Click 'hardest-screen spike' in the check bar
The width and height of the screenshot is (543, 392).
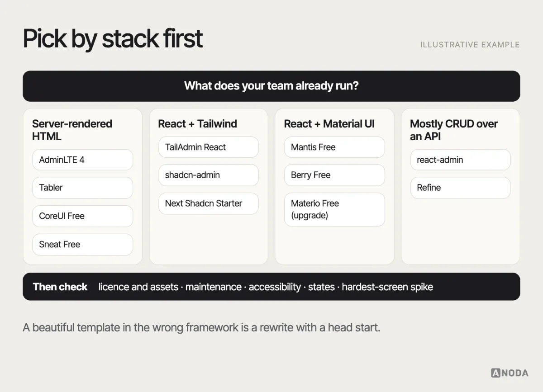point(387,287)
